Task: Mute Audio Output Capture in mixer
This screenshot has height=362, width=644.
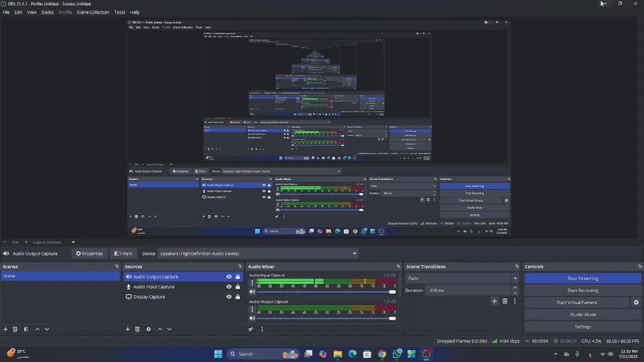Action: [x=253, y=318]
